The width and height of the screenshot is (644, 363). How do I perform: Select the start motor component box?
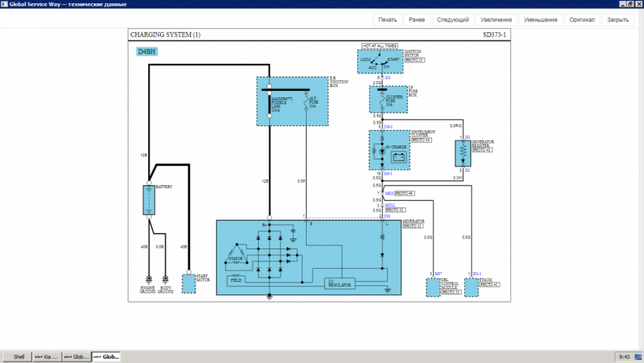pyautogui.click(x=189, y=283)
